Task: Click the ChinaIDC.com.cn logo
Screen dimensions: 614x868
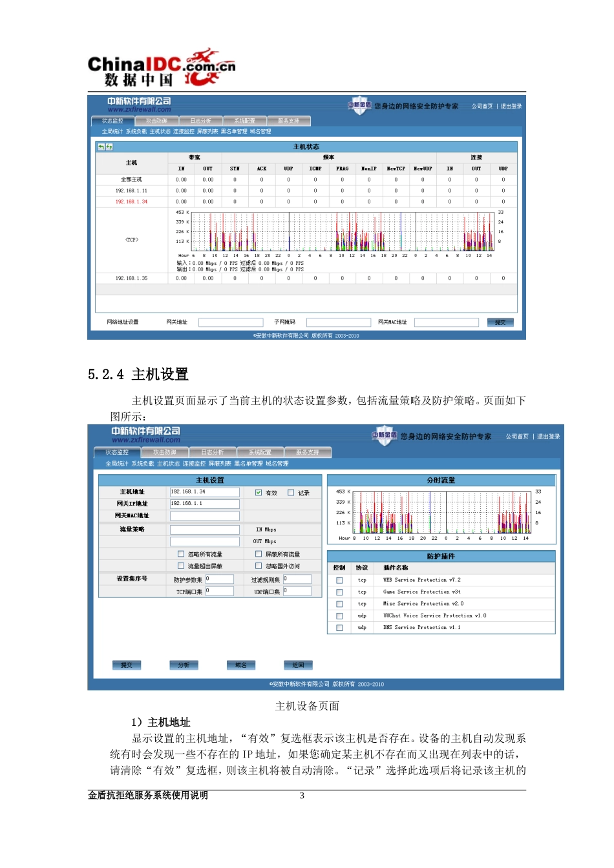Action: coord(162,68)
